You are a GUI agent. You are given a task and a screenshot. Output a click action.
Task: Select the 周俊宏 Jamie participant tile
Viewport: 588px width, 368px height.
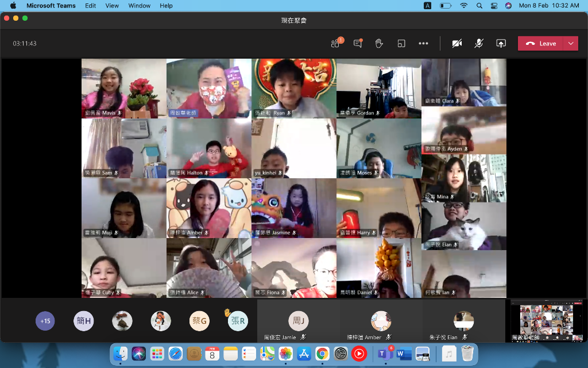point(299,321)
